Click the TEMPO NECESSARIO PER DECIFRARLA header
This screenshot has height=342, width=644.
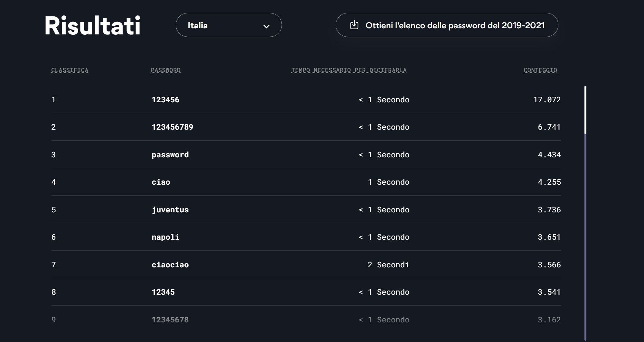pyautogui.click(x=349, y=70)
